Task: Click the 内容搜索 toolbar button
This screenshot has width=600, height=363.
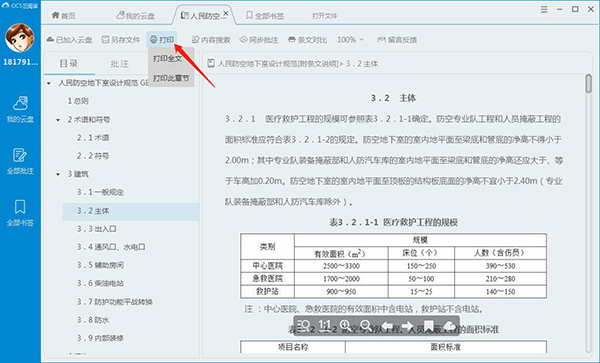Action: 211,40
